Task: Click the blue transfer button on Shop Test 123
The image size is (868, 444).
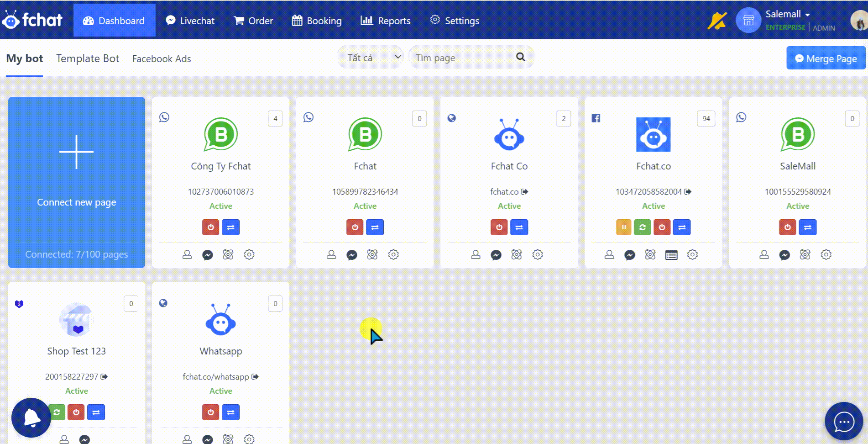Action: tap(96, 412)
